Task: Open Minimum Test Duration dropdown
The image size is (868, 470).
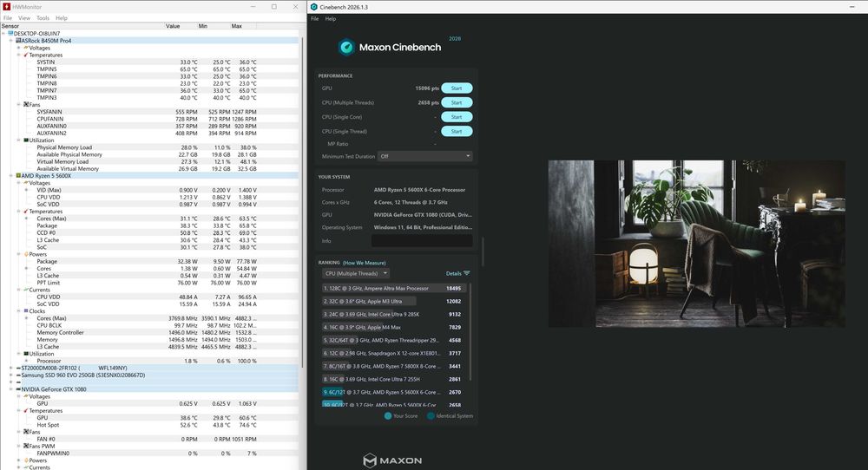Action: point(425,156)
